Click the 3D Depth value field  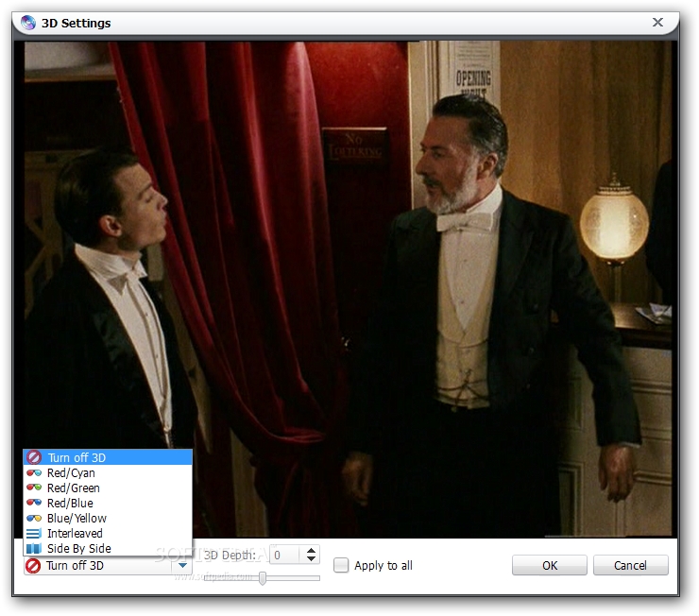point(286,555)
